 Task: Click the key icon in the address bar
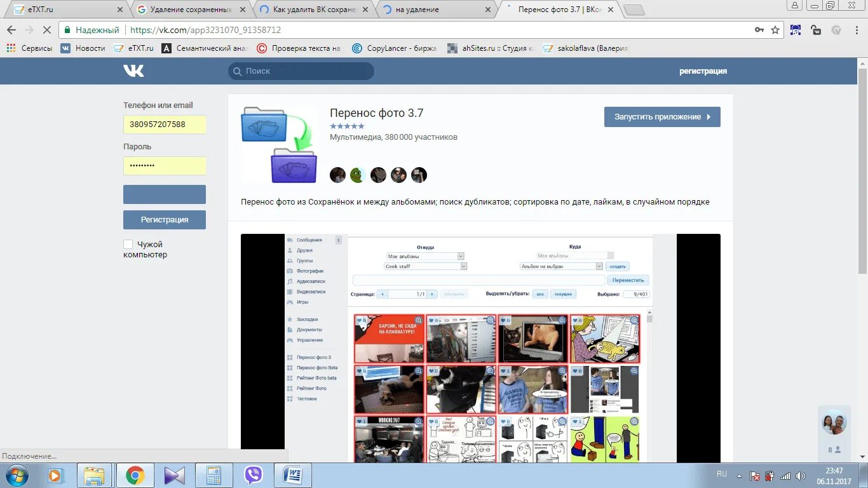[759, 30]
